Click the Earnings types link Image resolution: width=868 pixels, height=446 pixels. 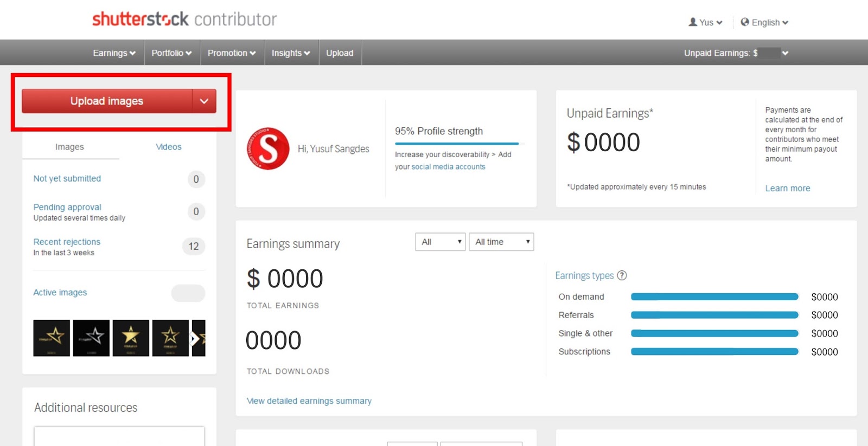(x=584, y=275)
